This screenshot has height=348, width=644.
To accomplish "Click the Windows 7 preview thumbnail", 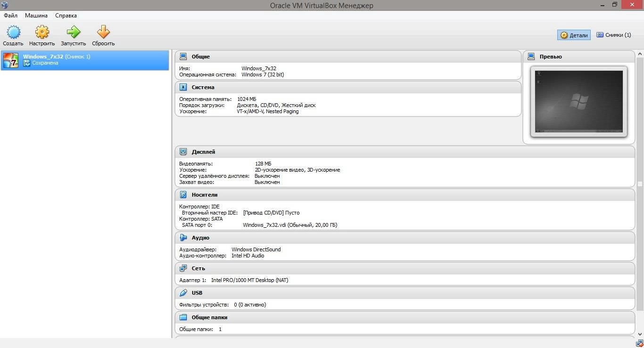I will (579, 102).
